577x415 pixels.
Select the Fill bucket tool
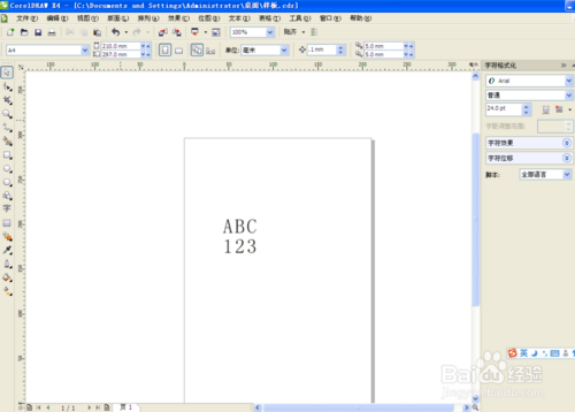7,278
